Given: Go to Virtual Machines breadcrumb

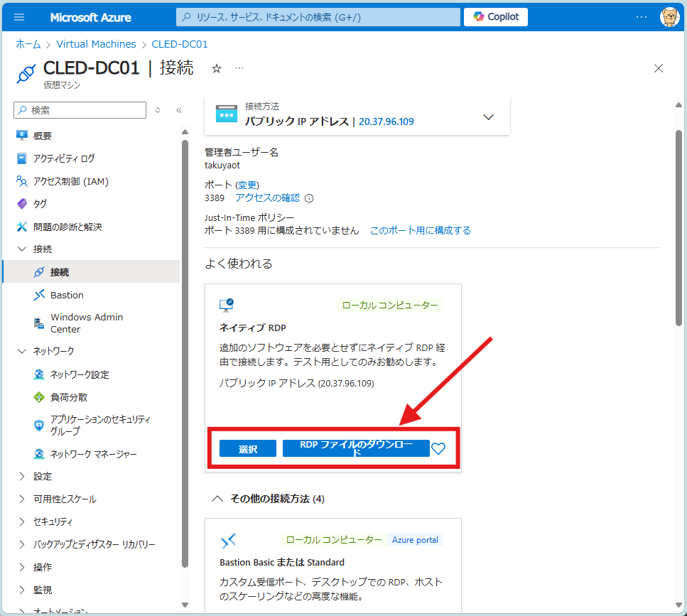Looking at the screenshot, I should 96,44.
